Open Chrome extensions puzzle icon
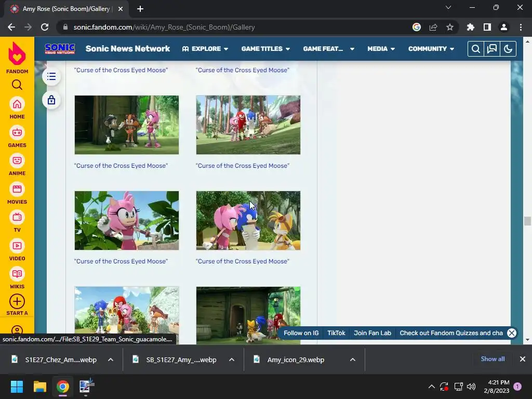The image size is (532, 399). tap(471, 27)
